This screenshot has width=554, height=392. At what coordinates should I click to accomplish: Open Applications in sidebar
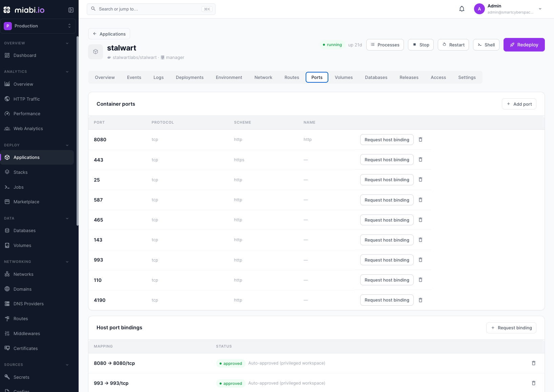point(37,158)
